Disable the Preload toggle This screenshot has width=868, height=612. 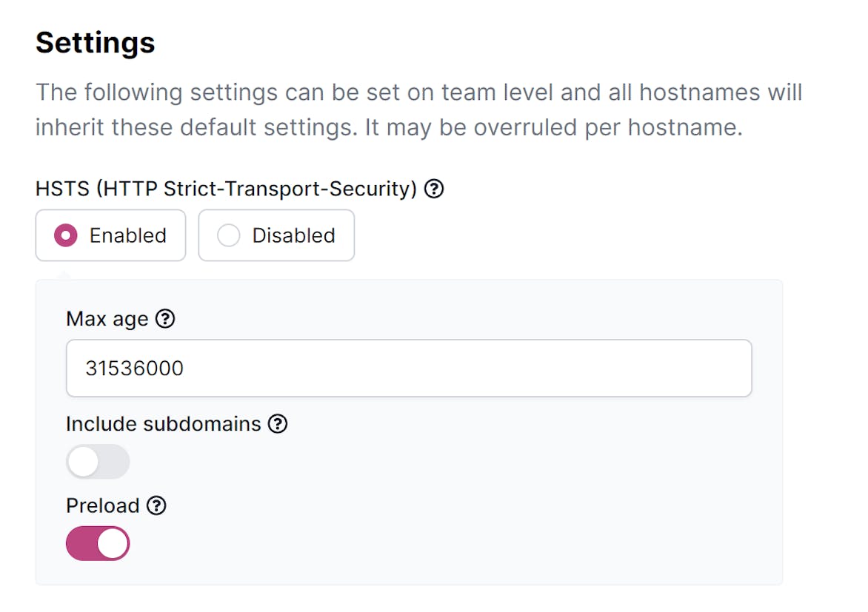[x=98, y=542]
